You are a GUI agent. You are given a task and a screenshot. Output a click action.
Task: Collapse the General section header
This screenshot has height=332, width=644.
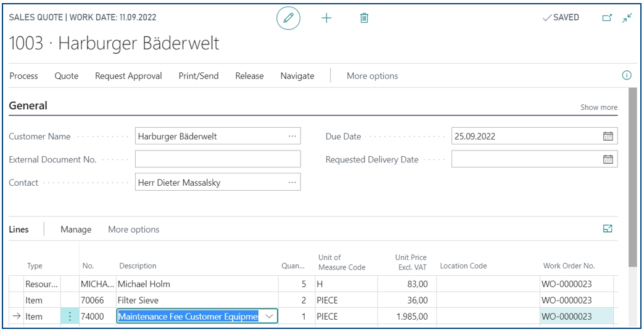(28, 106)
